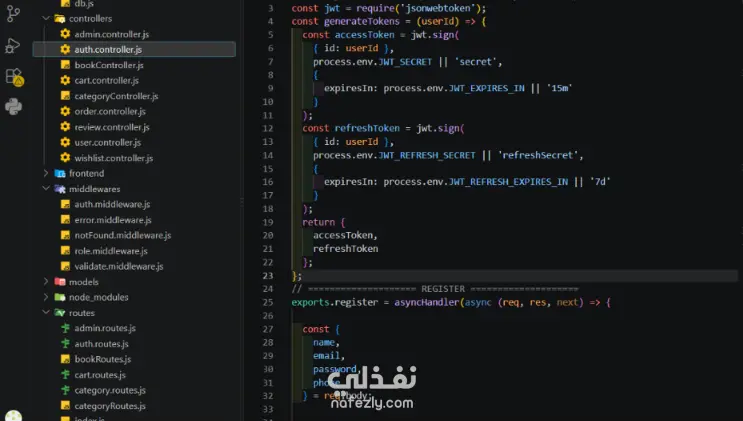This screenshot has height=421, width=743.
Task: Click the JS icon beside bookController.js
Action: point(65,65)
